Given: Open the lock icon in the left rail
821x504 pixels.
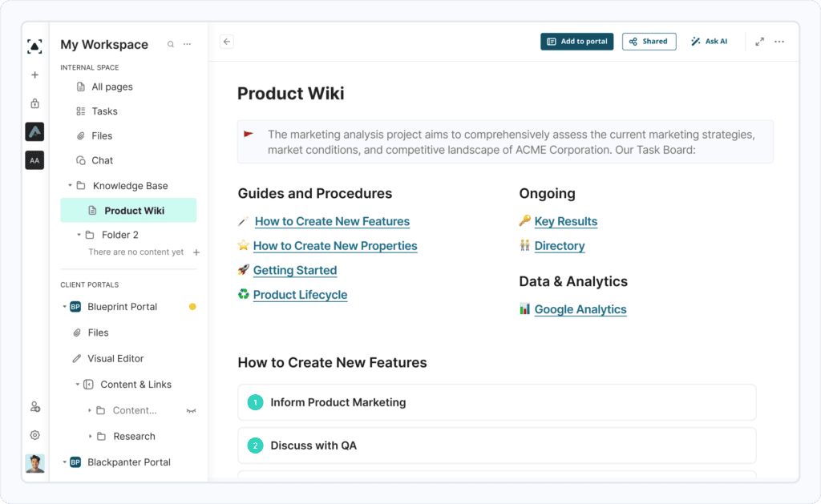Looking at the screenshot, I should click(34, 103).
